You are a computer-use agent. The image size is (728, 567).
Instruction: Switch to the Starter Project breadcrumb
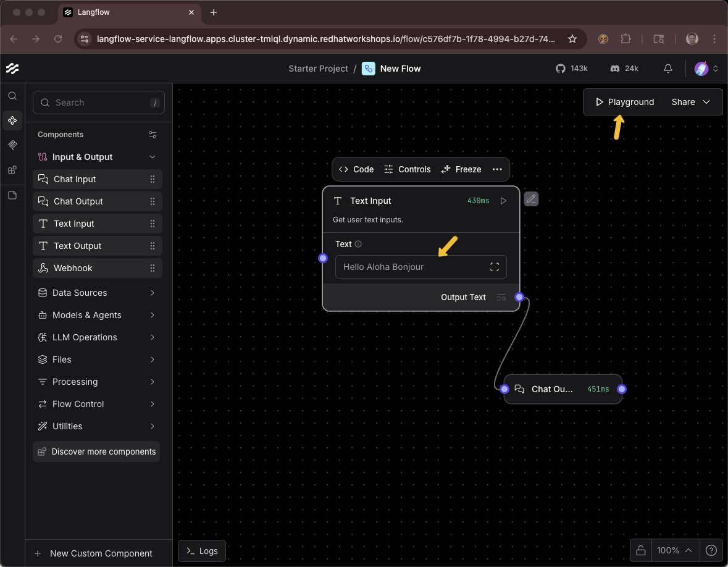(x=318, y=69)
